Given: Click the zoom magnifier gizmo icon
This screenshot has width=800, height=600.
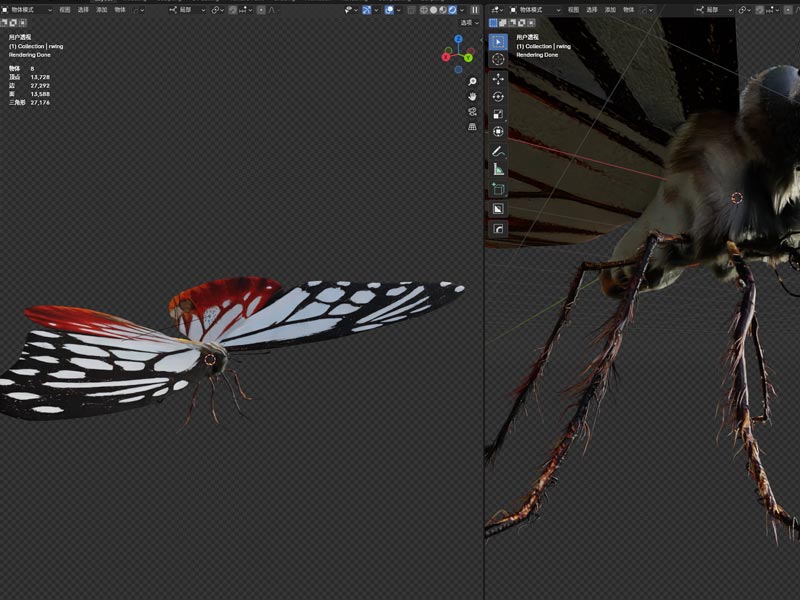Looking at the screenshot, I should [472, 82].
